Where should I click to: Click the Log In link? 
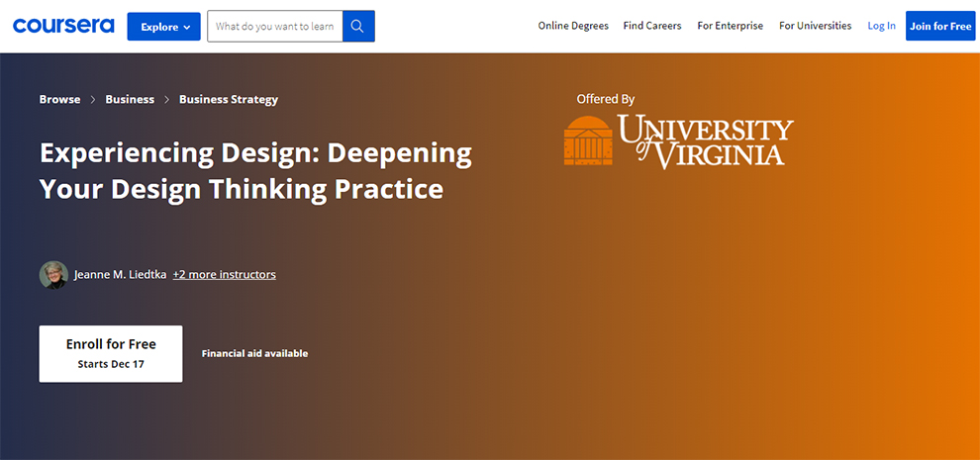coord(881,26)
